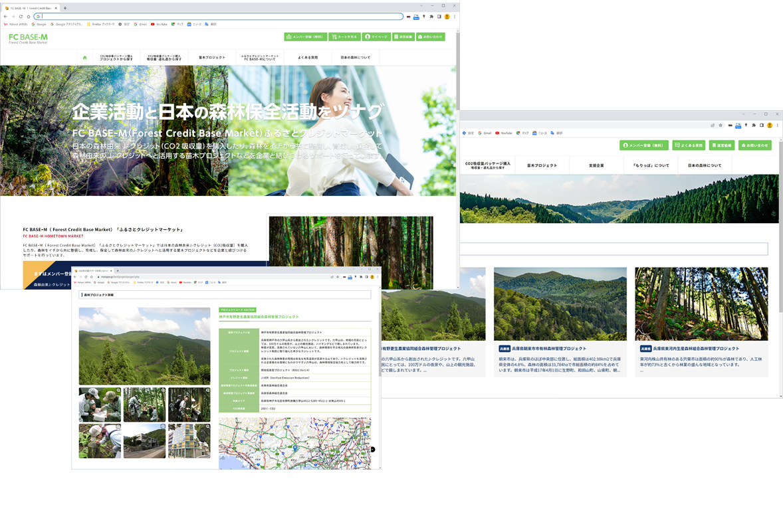783x532 pixels.
Task: Open the よくある質問 navigation menu item
Action: pyautogui.click(x=308, y=58)
